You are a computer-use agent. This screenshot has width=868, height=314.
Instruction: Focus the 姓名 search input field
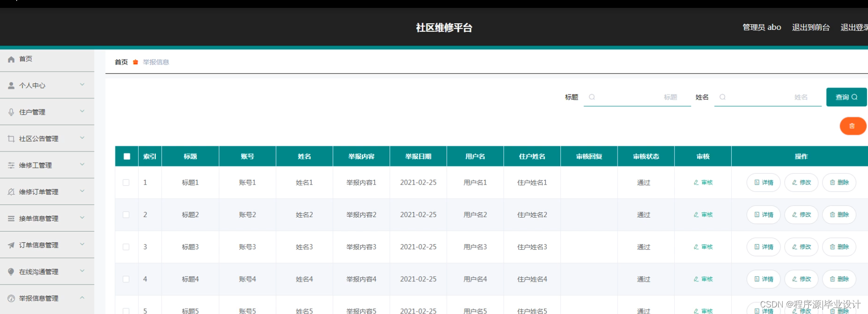pyautogui.click(x=768, y=97)
